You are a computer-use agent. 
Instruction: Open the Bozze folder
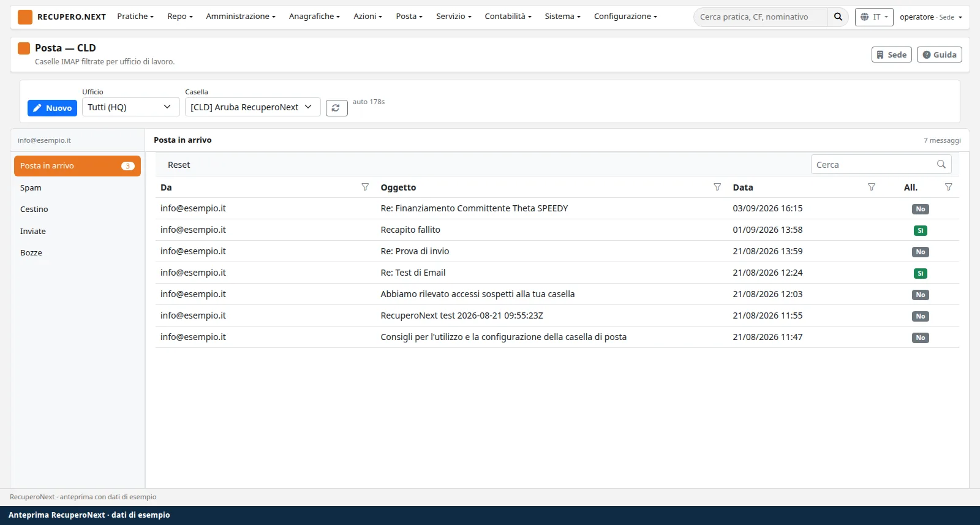pos(77,252)
